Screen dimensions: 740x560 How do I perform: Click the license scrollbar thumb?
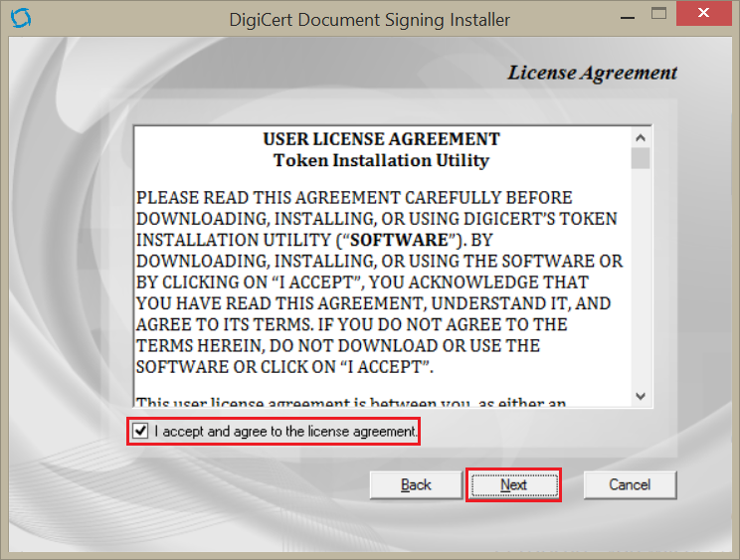click(641, 159)
